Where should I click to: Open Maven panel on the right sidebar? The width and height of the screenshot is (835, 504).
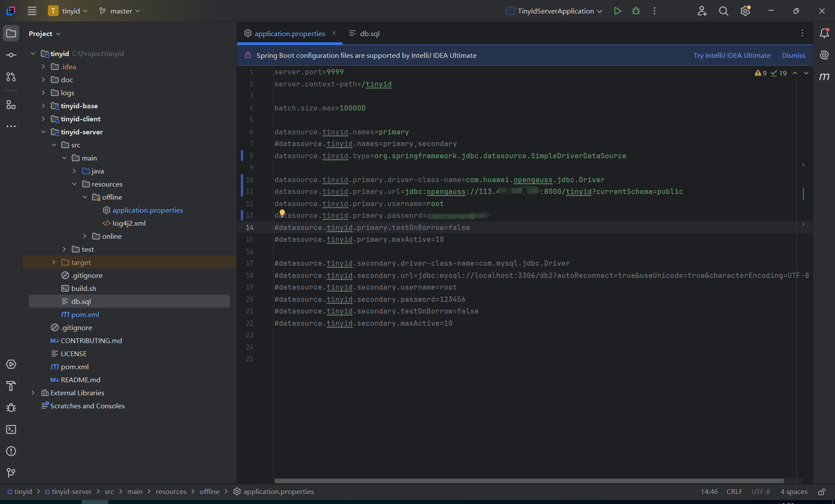pos(824,77)
